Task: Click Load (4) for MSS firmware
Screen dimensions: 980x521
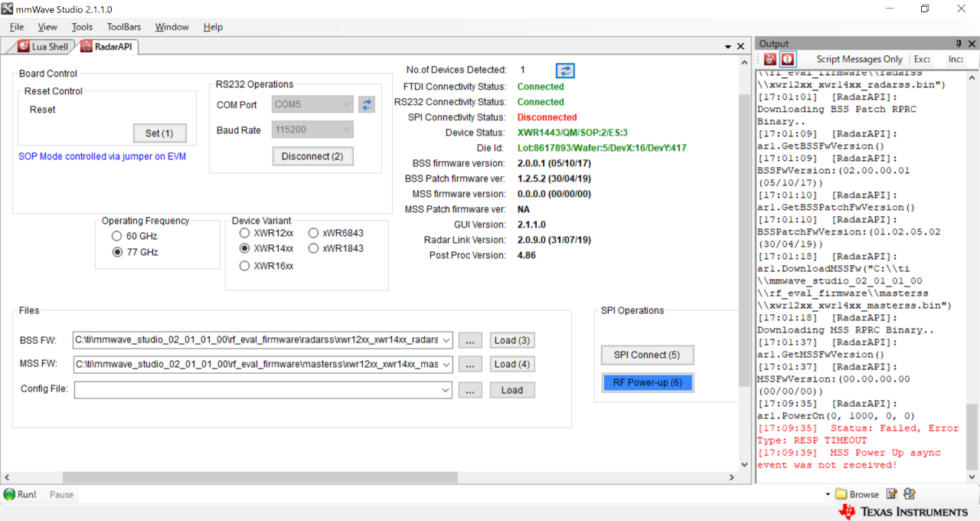Action: 512,364
